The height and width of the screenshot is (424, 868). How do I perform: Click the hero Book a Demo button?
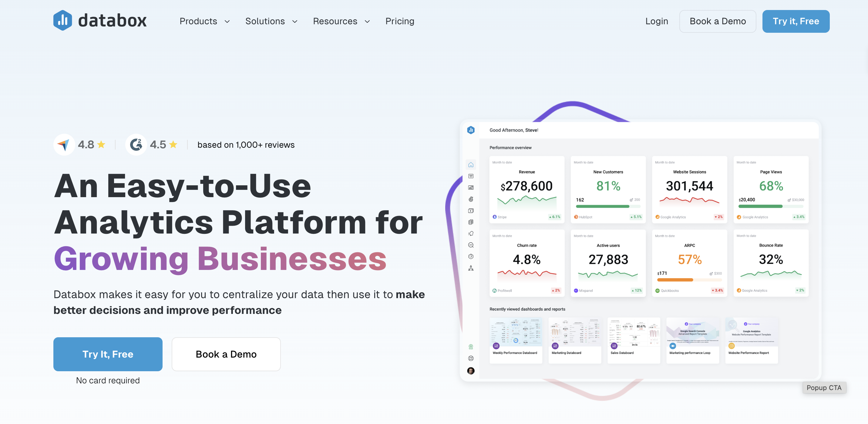(226, 354)
